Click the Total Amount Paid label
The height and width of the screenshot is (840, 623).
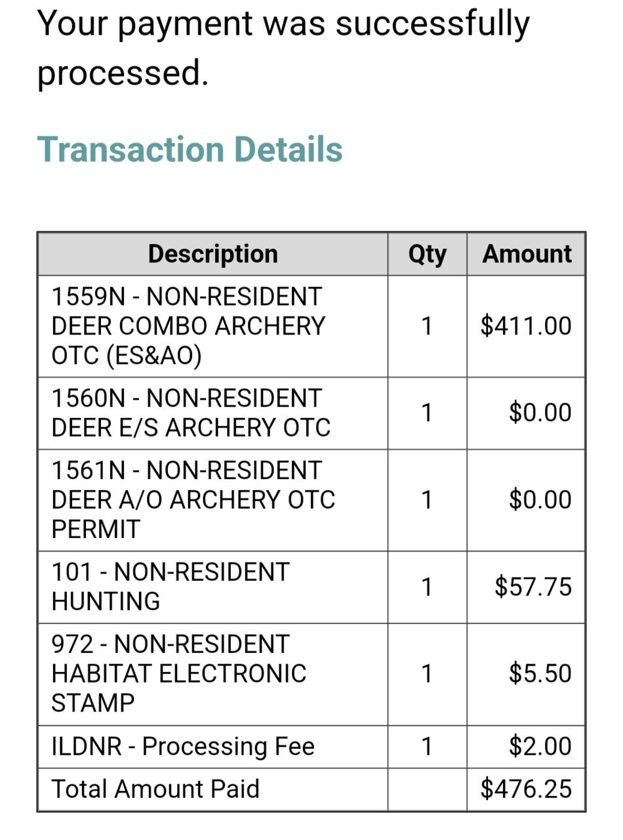coord(155,789)
